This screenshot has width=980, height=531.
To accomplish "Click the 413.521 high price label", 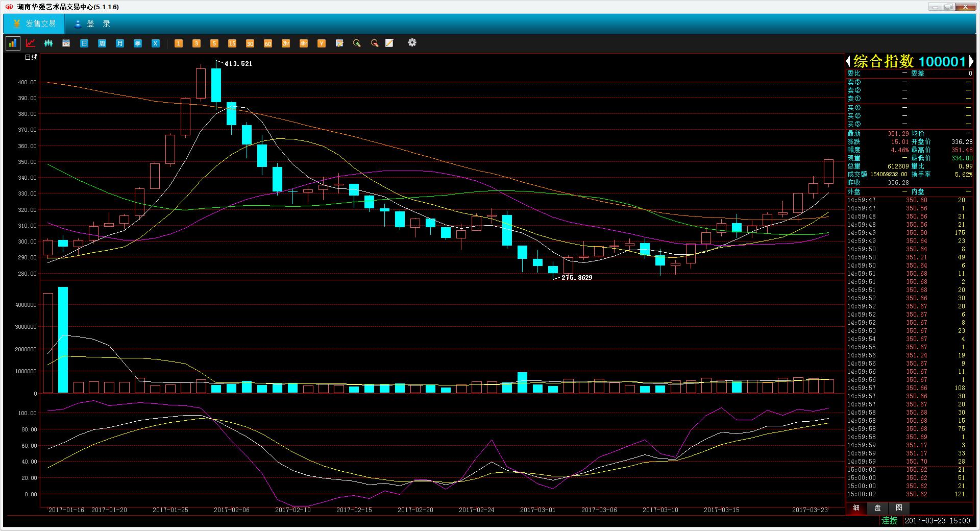I will click(238, 64).
